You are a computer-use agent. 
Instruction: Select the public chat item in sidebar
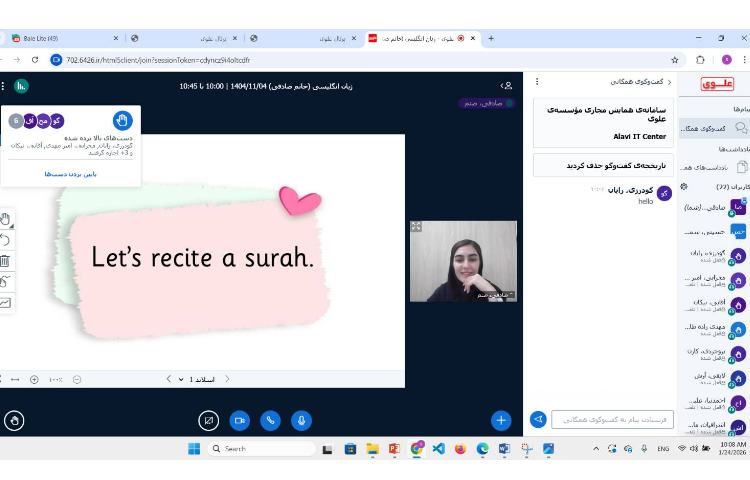click(x=714, y=128)
